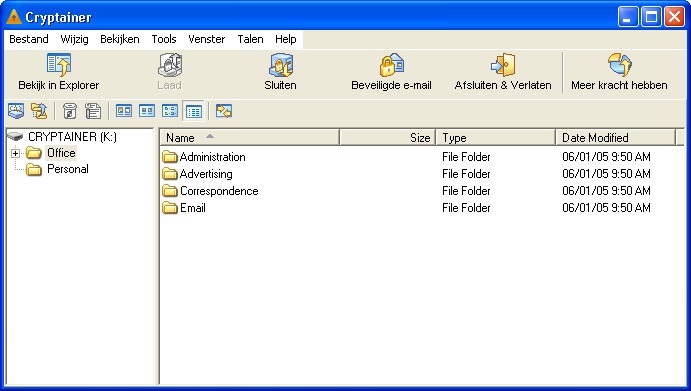Click File Folder type in Email row
Viewport: 691px width, 391px height.
click(466, 208)
